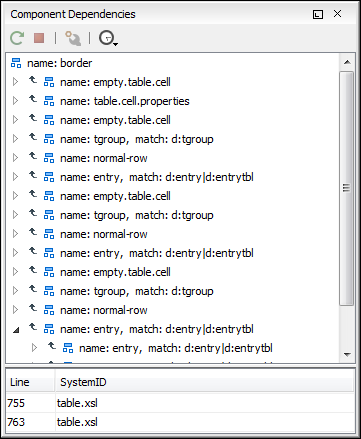This screenshot has height=439, width=361.
Task: Select 'name: table.cell.properties' row text
Action: [x=125, y=101]
